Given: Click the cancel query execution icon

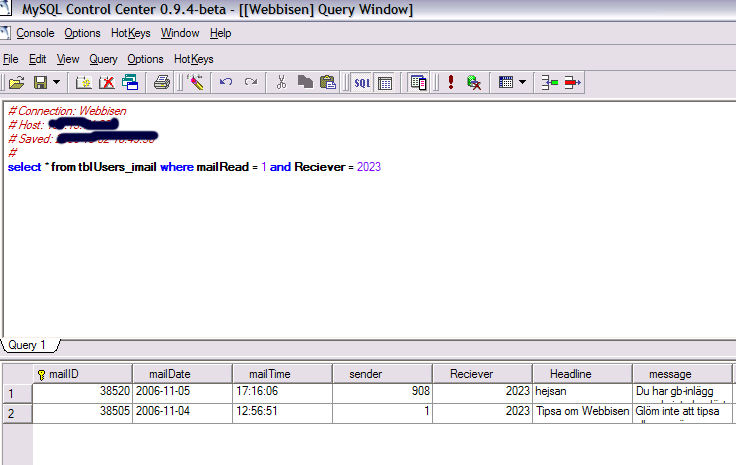Looking at the screenshot, I should pos(474,83).
